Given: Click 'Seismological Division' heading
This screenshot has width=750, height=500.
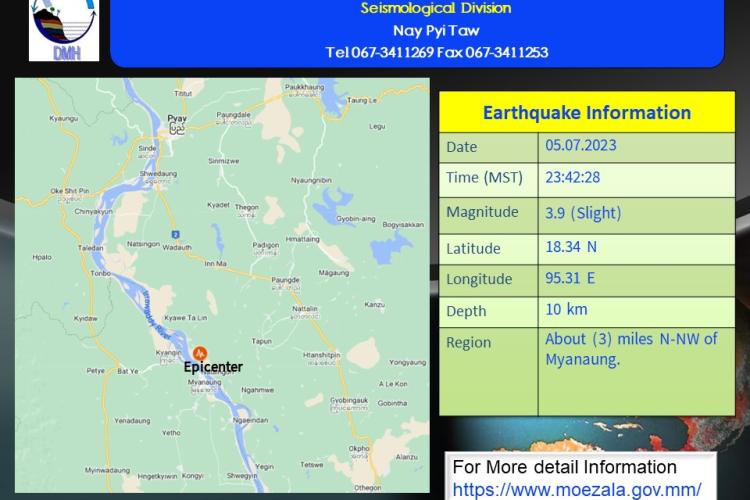Looking at the screenshot, I should coord(436,8).
